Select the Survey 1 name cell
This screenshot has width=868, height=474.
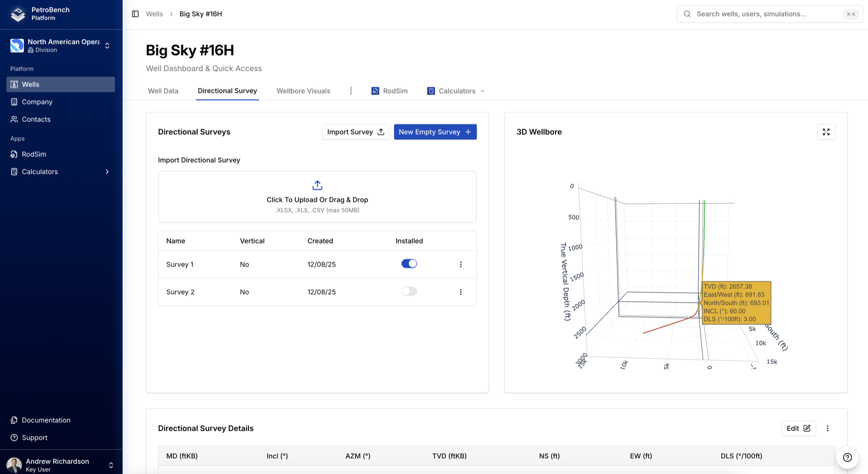(x=180, y=265)
